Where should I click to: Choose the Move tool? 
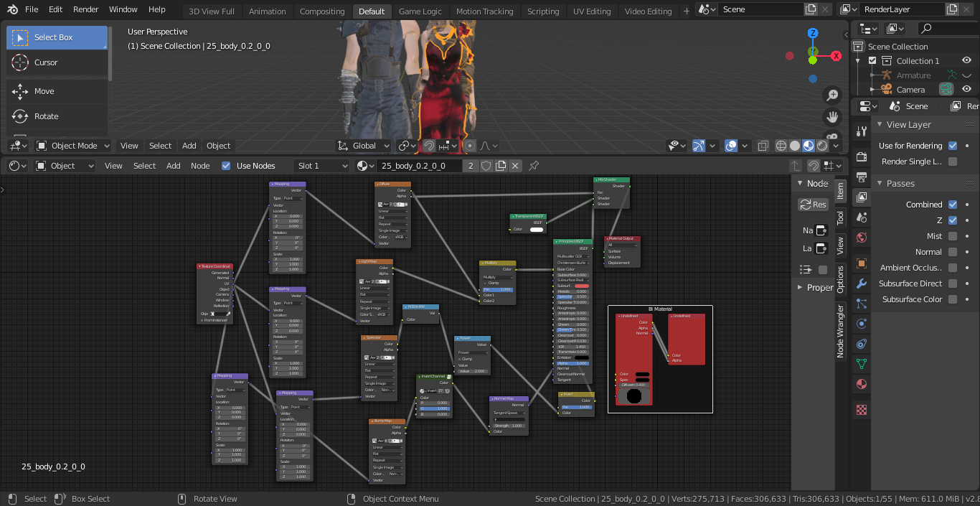click(57, 91)
